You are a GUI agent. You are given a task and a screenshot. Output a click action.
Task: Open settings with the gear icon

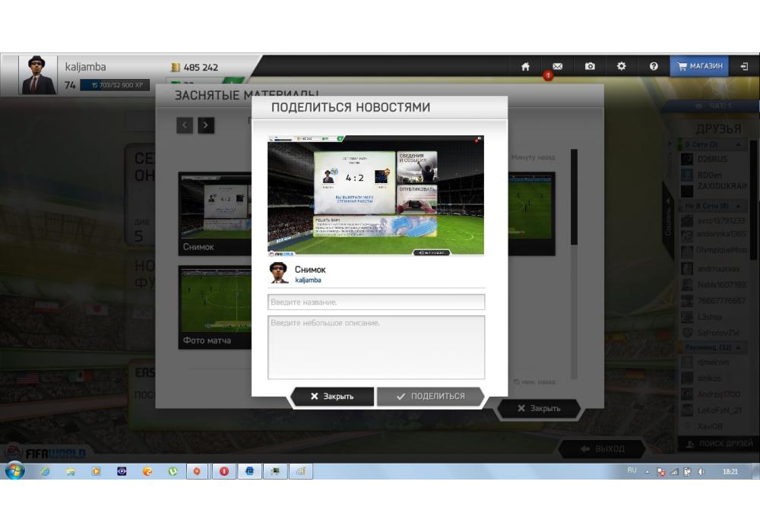click(x=622, y=66)
